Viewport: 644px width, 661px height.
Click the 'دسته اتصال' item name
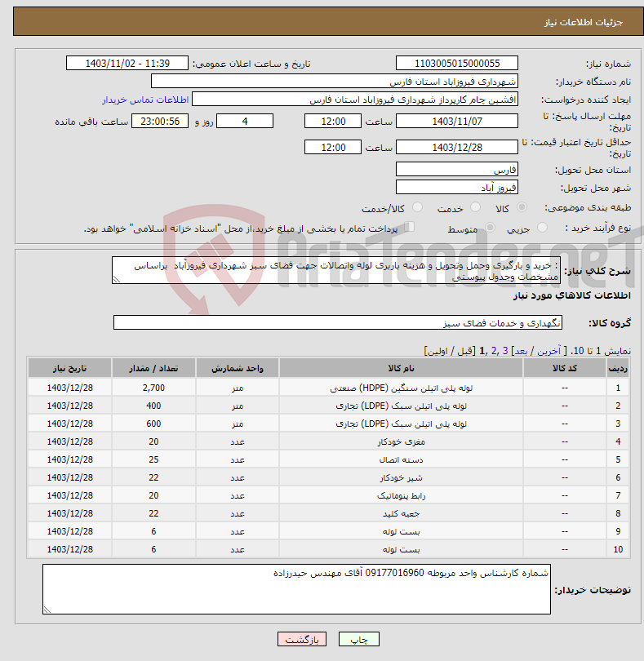click(401, 459)
